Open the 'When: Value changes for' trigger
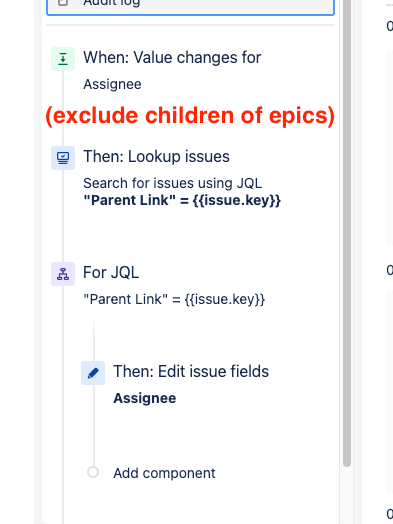 coord(172,57)
